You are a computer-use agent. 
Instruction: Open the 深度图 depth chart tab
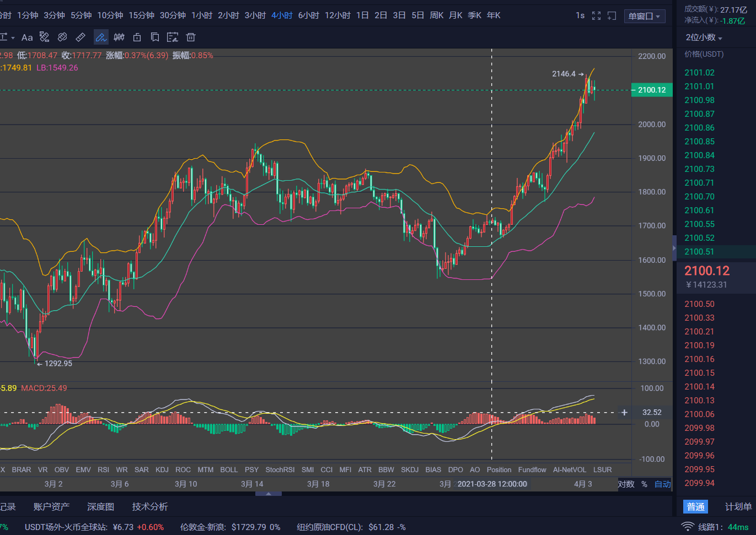point(100,506)
